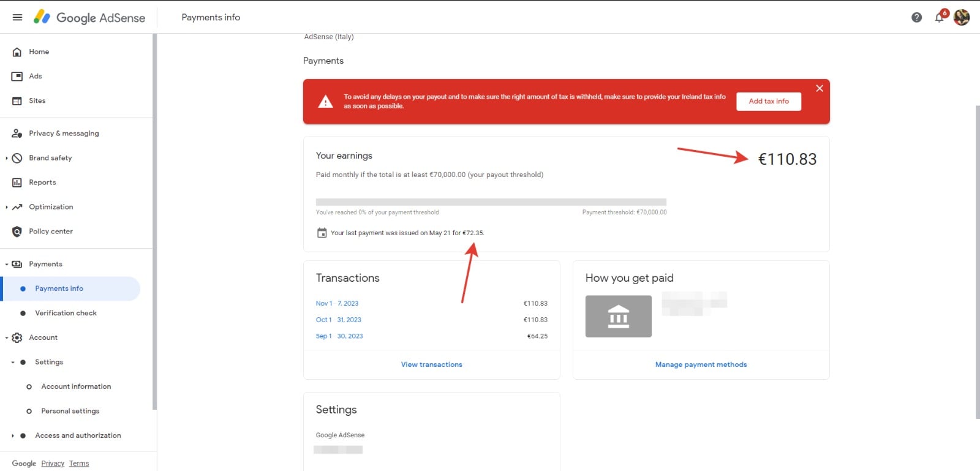Click the Sites sidebar icon
This screenshot has height=471, width=980.
pyautogui.click(x=17, y=101)
